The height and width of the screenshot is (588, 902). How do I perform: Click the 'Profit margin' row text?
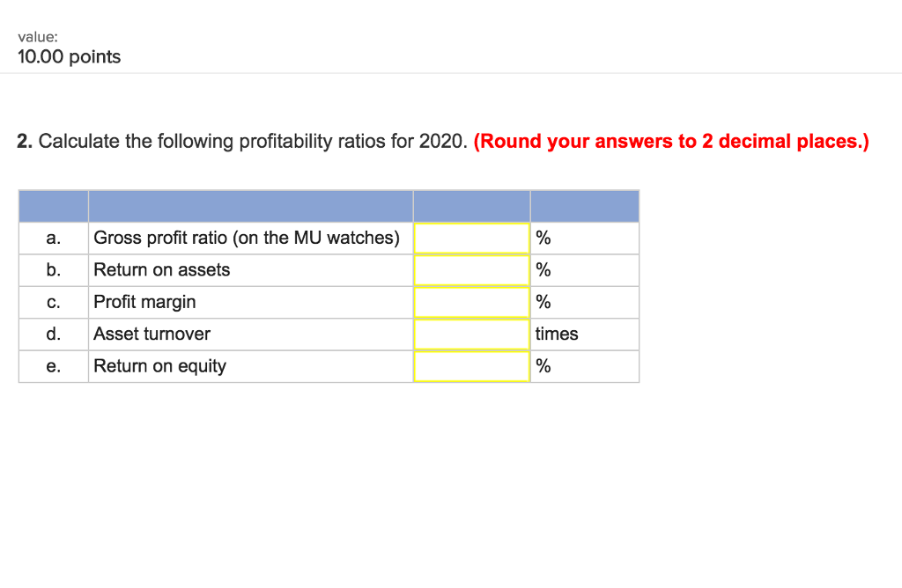144,302
